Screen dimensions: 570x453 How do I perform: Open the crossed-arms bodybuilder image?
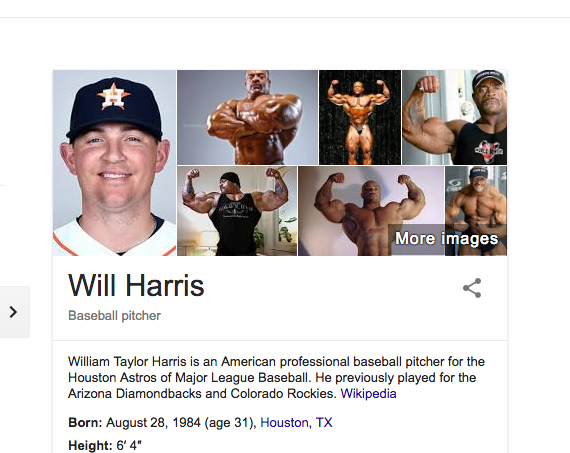click(247, 117)
